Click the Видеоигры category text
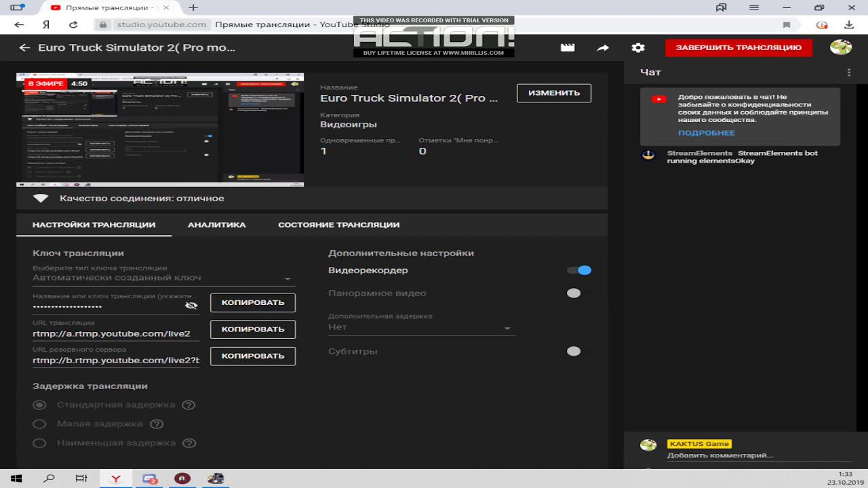The height and width of the screenshot is (488, 868). coord(349,125)
